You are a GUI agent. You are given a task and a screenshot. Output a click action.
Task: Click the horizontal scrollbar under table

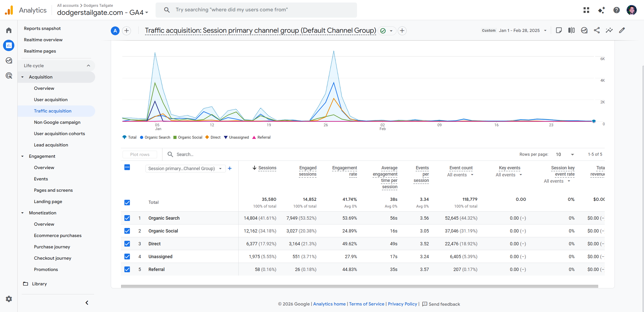coord(359,286)
